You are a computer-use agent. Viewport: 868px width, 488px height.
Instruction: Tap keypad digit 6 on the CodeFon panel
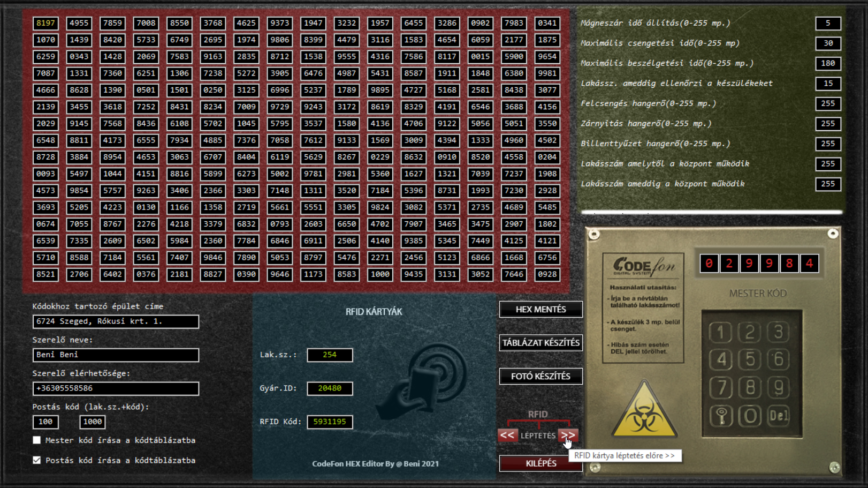click(x=779, y=359)
